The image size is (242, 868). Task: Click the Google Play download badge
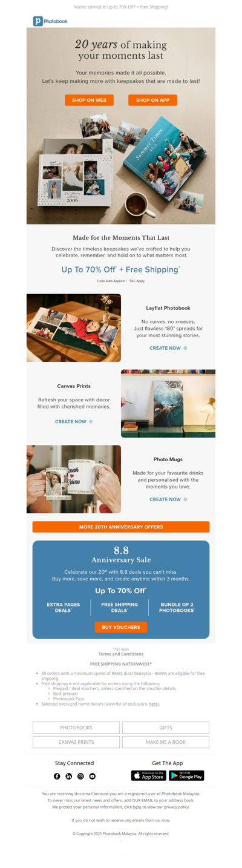pos(186,775)
